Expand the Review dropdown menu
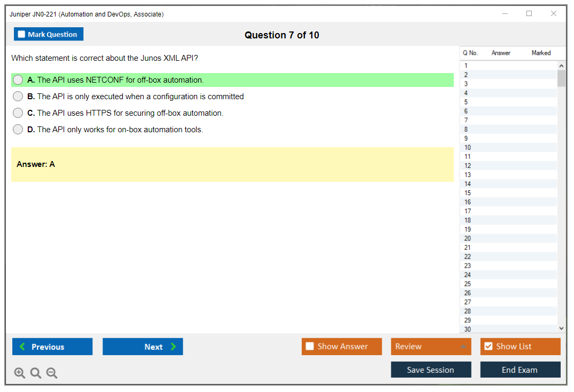Viewport: 574px width, 392px height. coord(430,347)
